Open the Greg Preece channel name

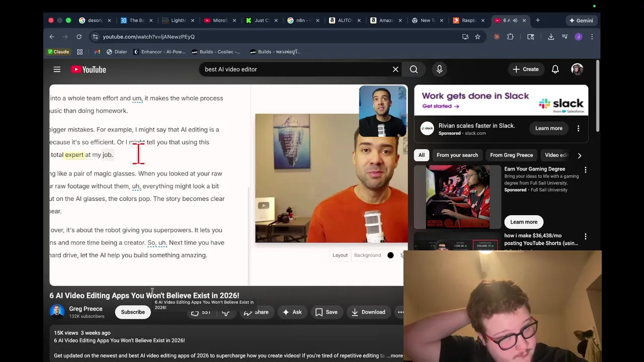coord(86,309)
